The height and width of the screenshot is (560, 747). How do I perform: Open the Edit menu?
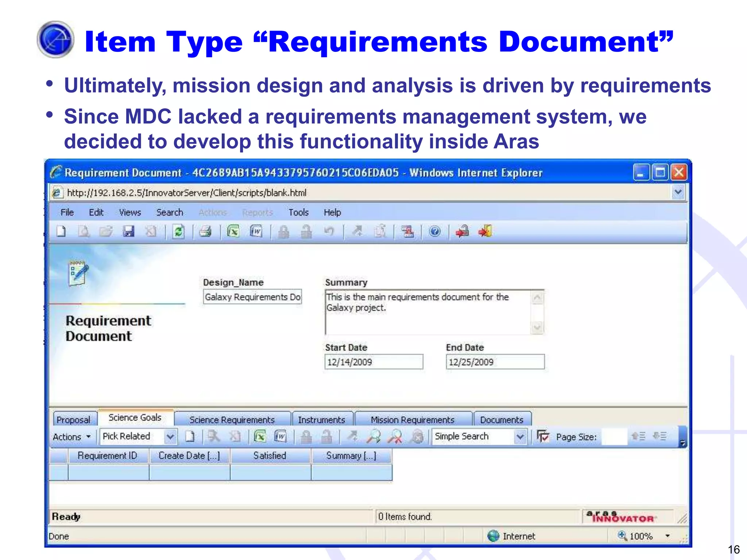click(96, 212)
